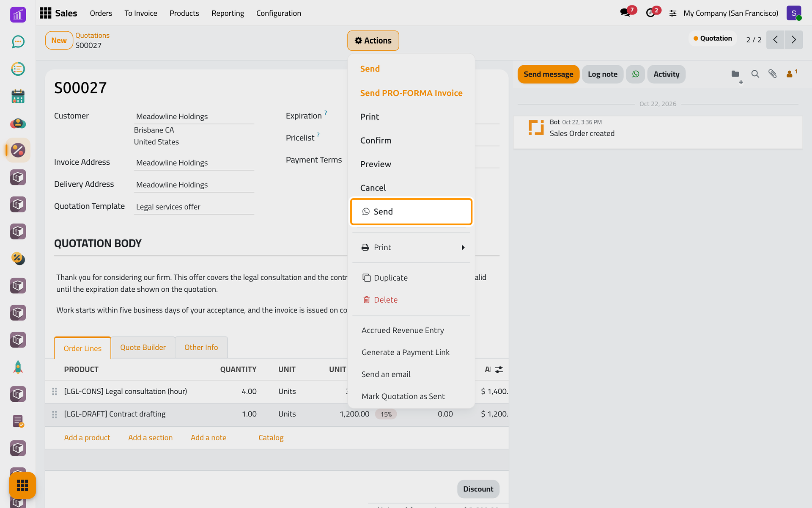Go to the next record arrow
Screen dimensions: 812x508
(794, 40)
